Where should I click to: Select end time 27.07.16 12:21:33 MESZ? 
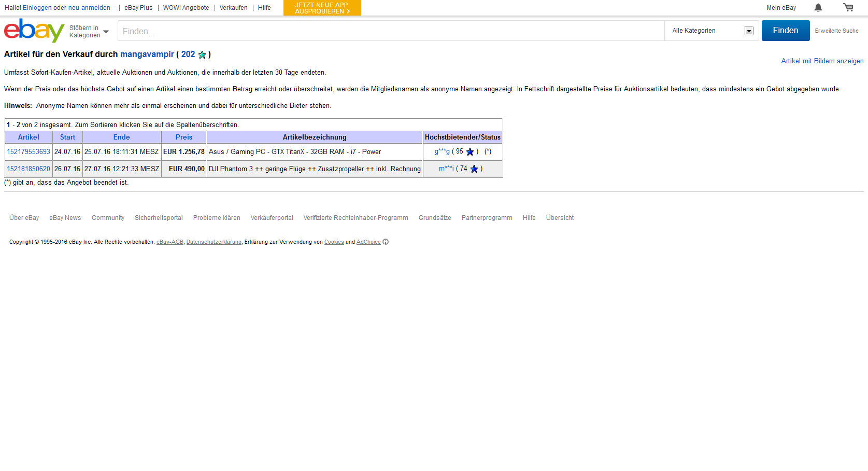tap(122, 169)
